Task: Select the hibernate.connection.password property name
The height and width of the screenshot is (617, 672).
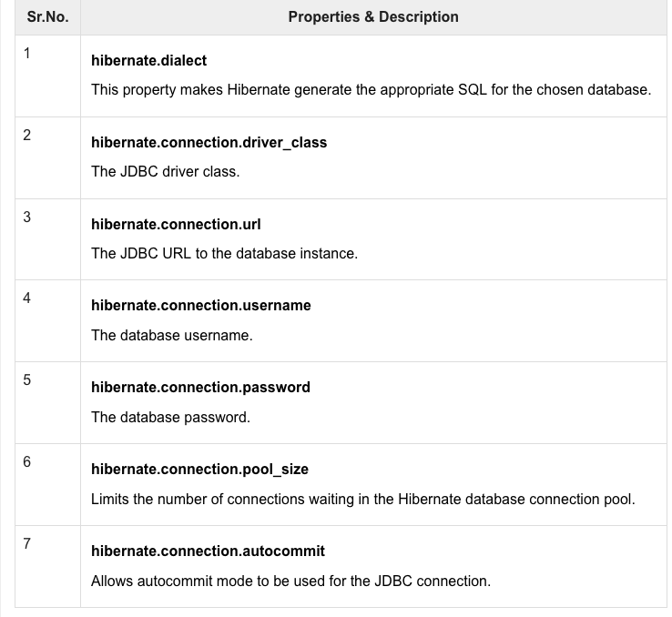Action: pyautogui.click(x=200, y=388)
